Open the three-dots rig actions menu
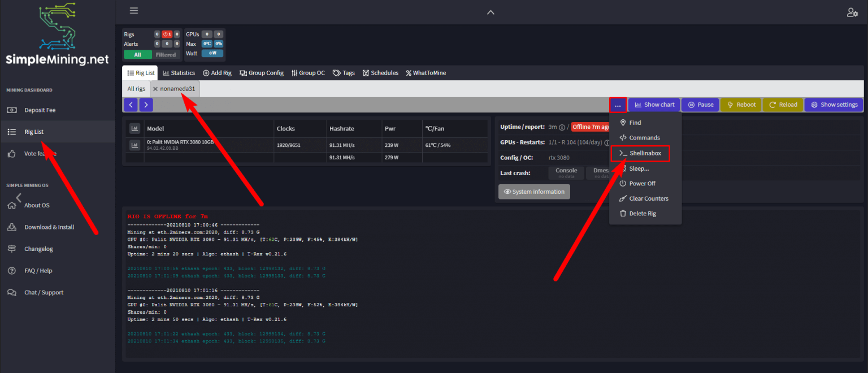This screenshot has width=868, height=373. point(618,105)
